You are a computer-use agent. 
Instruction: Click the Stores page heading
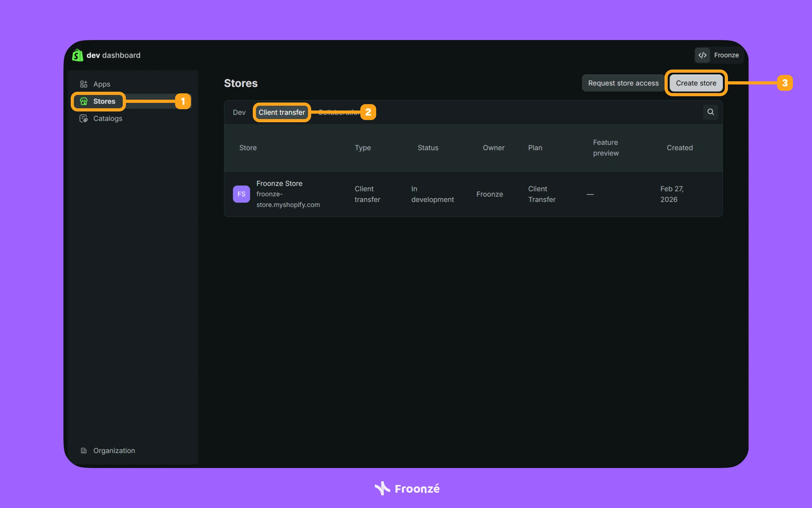[x=241, y=83]
